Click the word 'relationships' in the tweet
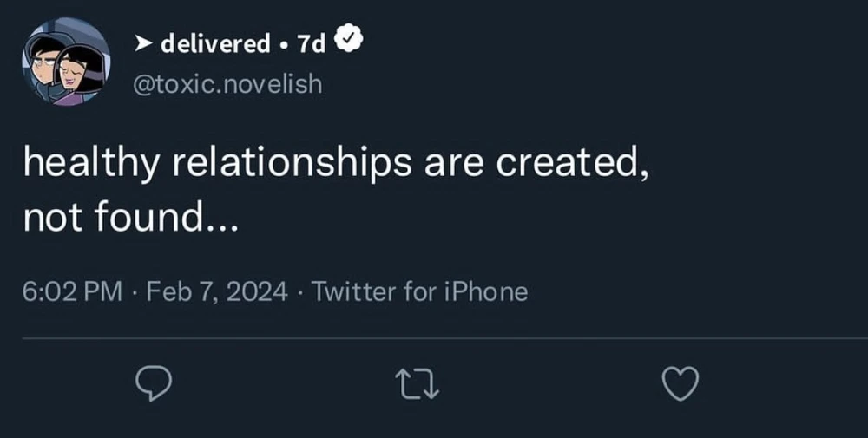868x438 pixels. click(x=293, y=164)
